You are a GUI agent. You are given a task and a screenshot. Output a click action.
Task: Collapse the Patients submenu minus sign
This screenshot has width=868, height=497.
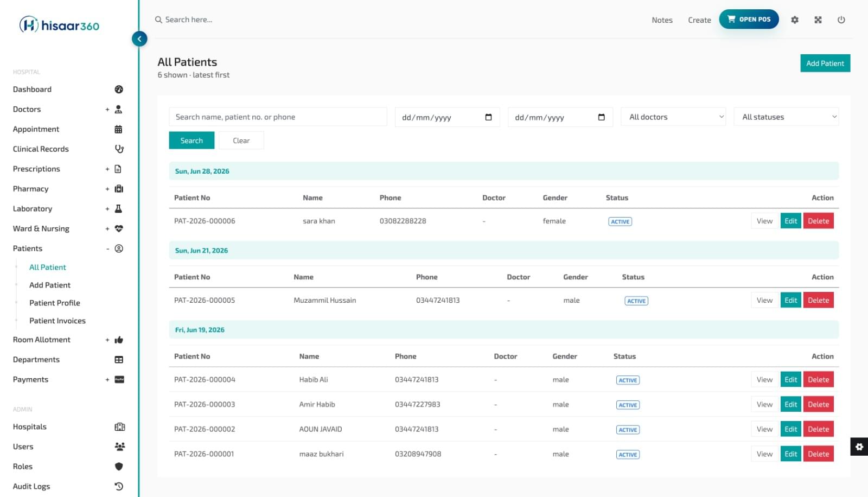pyautogui.click(x=107, y=248)
